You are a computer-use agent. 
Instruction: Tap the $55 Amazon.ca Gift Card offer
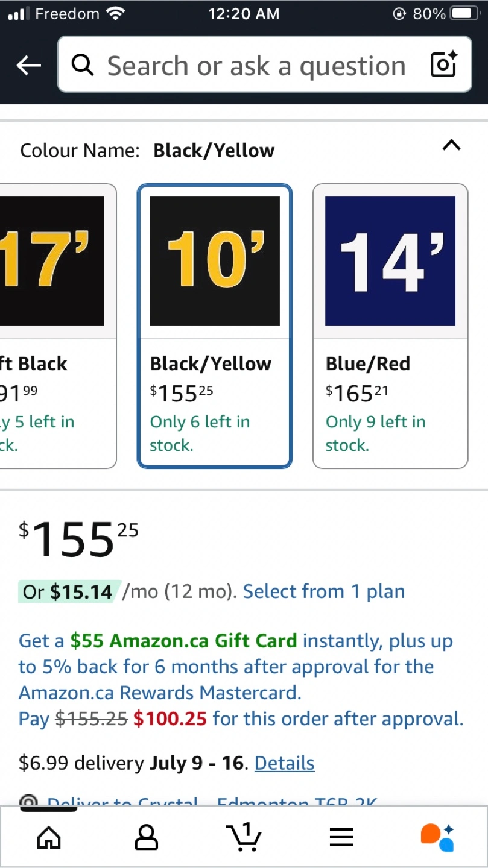pos(184,641)
